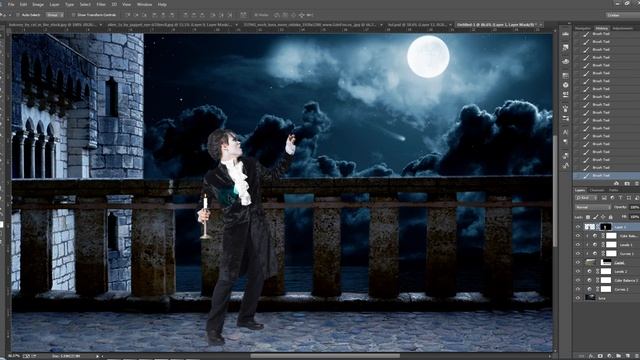Open the Character panel A icon in dock
Screen dimensions: 640x360
pos(565,132)
